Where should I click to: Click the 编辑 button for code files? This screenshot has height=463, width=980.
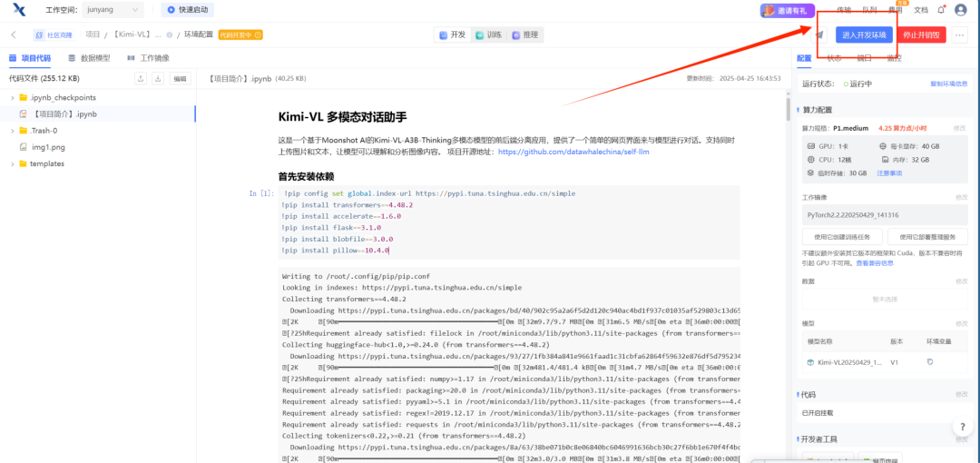[180, 79]
